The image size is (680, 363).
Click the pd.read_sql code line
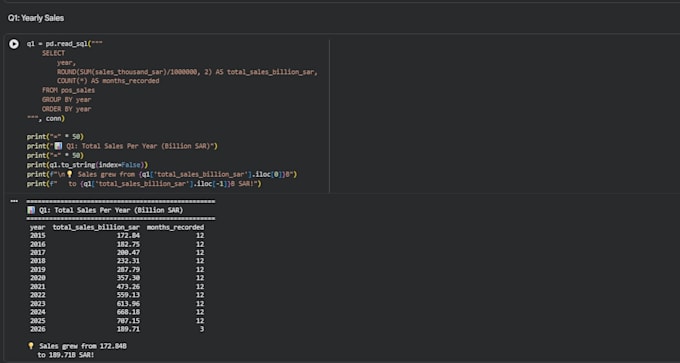click(x=65, y=44)
